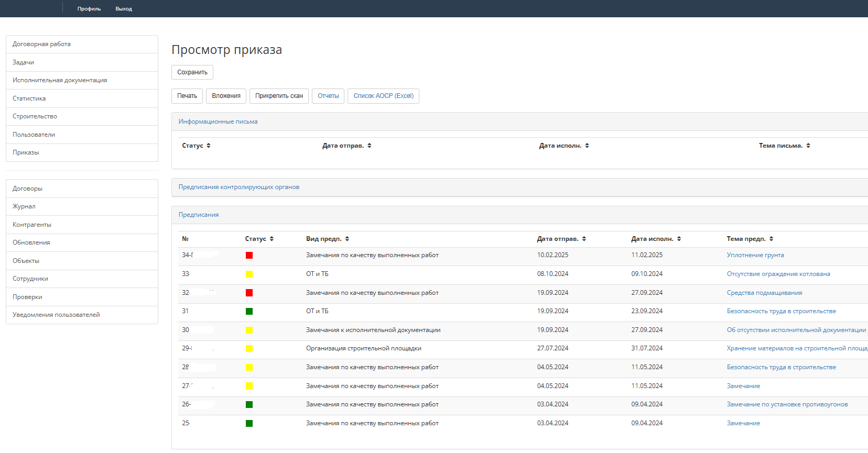Sort by Тема предп. column arrows

(771, 239)
